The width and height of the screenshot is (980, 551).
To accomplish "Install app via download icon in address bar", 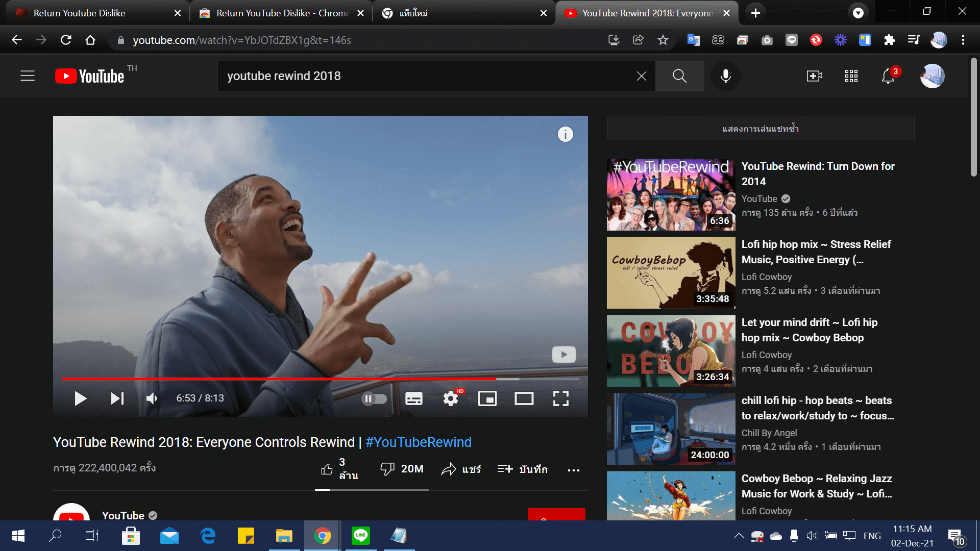I will click(614, 40).
